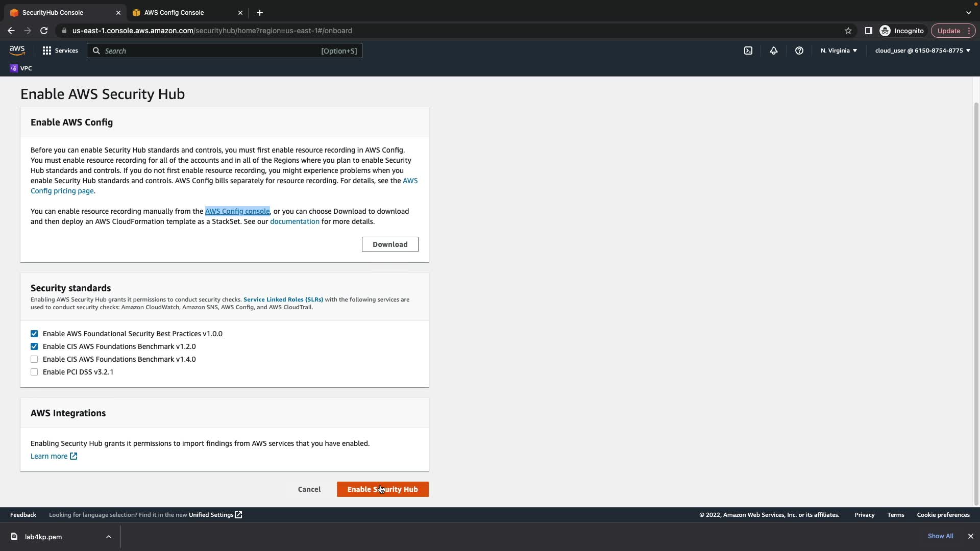Open VPC shortcut in favorites bar
Viewport: 980px width, 551px height.
click(x=21, y=68)
